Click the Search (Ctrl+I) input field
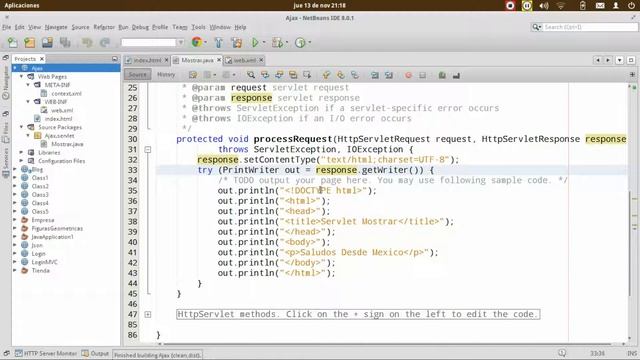 (x=590, y=27)
